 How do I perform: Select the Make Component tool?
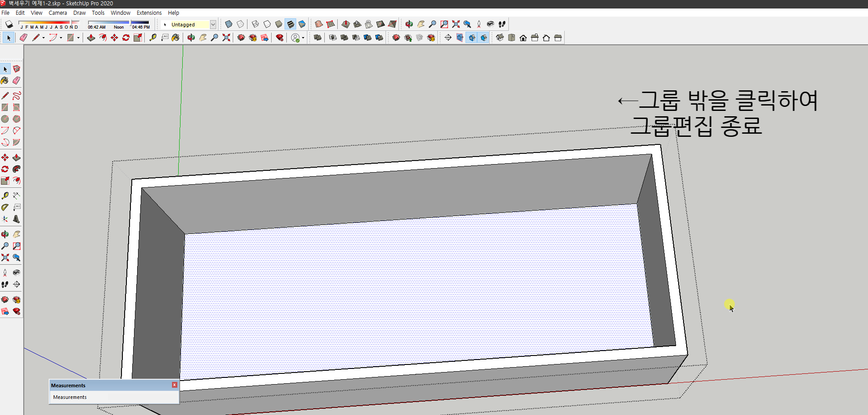point(17,68)
